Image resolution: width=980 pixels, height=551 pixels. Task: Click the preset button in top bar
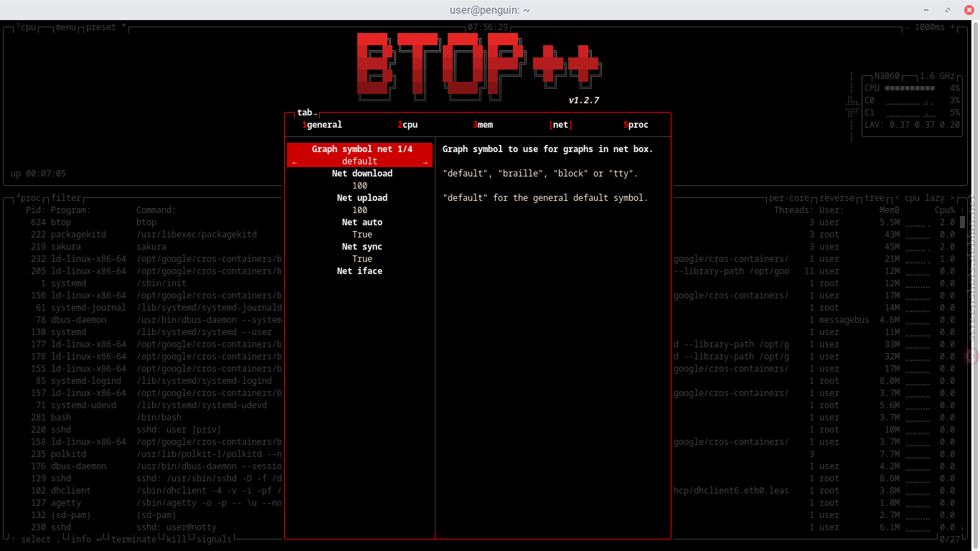point(106,27)
